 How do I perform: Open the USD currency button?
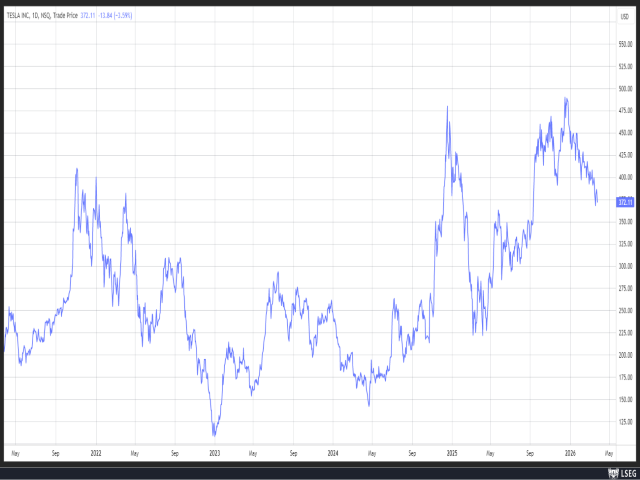click(x=624, y=17)
